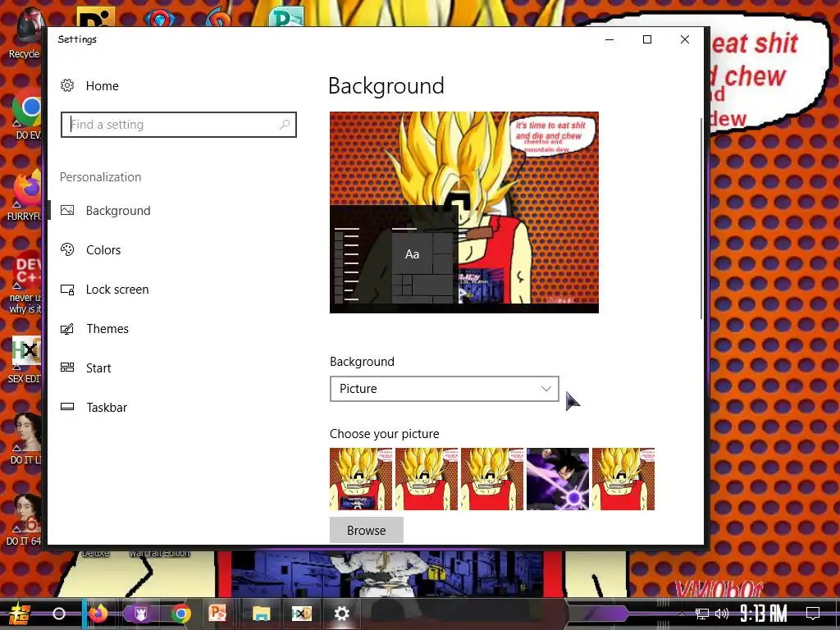Click the Background picture icon in sidebar
Image resolution: width=840 pixels, height=630 pixels.
(x=67, y=211)
